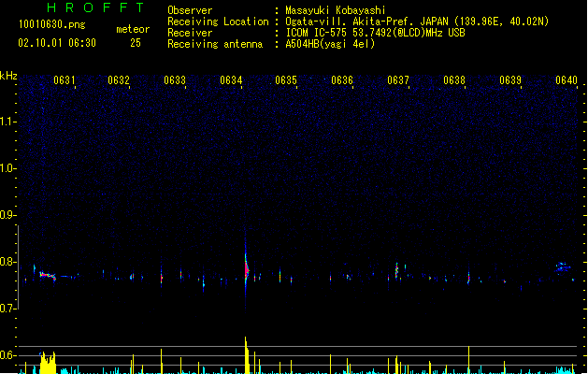588x374 pixels.
Task: Click the wide yellow intensity block near 0631
Action: tap(48, 363)
